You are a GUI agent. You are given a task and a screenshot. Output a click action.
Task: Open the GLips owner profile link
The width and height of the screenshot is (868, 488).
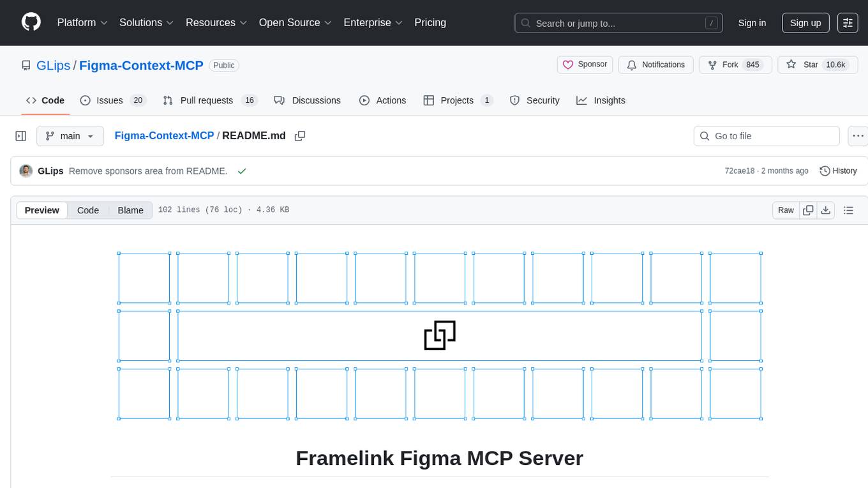[x=54, y=65]
